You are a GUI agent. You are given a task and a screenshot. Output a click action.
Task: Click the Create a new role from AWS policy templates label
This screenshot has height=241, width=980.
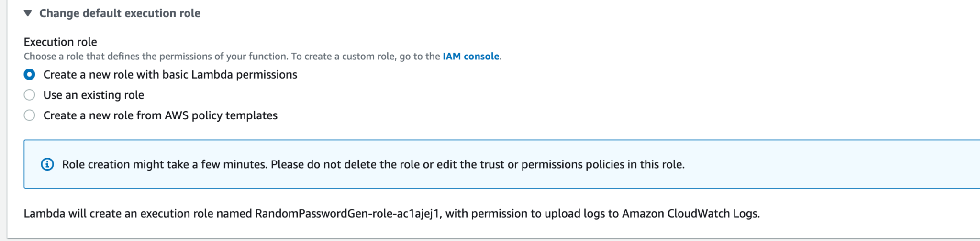point(160,115)
